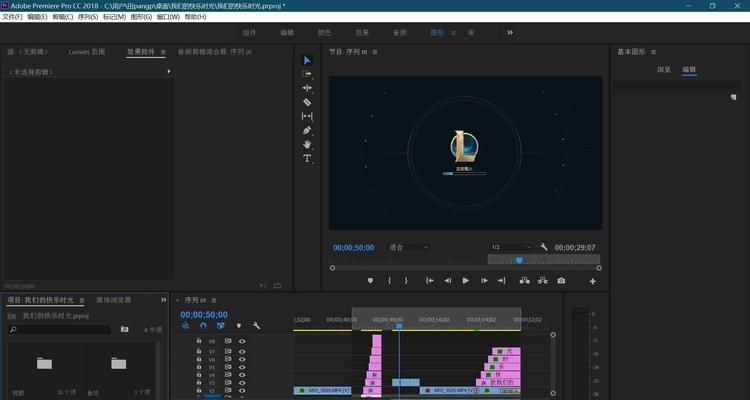Play the program monitor
Image resolution: width=750 pixels, height=400 pixels.
click(465, 281)
